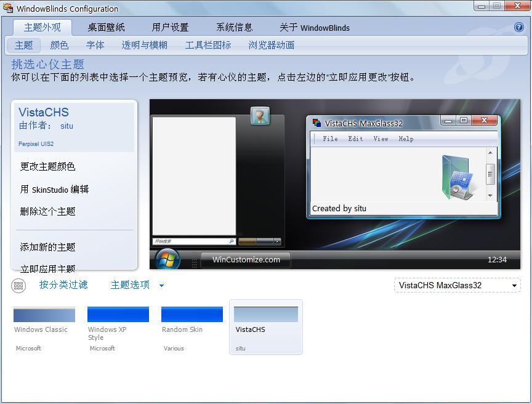Viewport: 532px width, 404px height.
Task: Select the Windows XP Style theme thumbnail
Action: 118,328
